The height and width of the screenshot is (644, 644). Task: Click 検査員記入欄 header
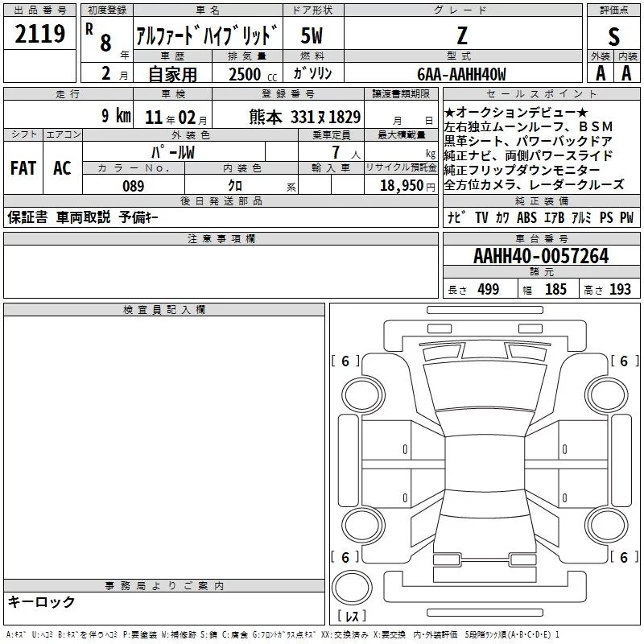(x=164, y=310)
